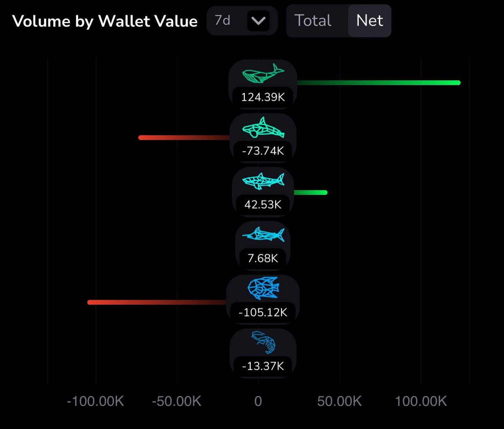The height and width of the screenshot is (429, 504).
Task: Open the 7d timeframe dropdown
Action: (x=242, y=21)
